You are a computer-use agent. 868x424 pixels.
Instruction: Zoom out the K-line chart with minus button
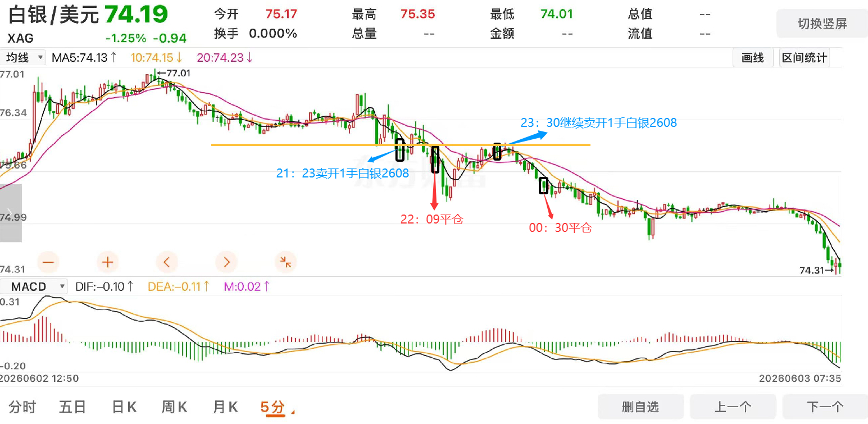tap(48, 262)
